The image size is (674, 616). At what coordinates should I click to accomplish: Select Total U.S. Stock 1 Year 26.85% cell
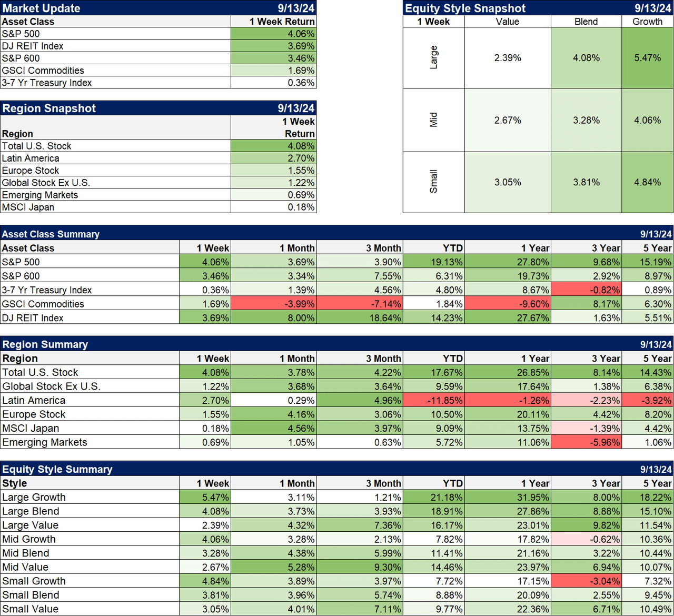point(508,372)
